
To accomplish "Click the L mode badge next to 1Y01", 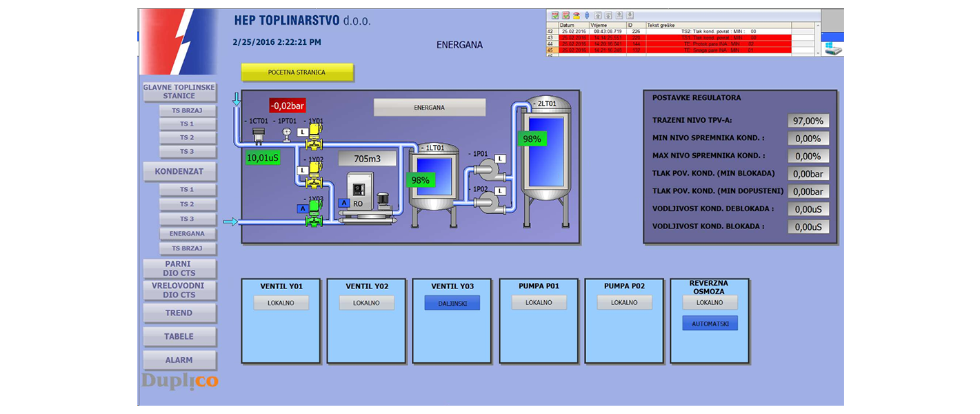I will [x=303, y=132].
